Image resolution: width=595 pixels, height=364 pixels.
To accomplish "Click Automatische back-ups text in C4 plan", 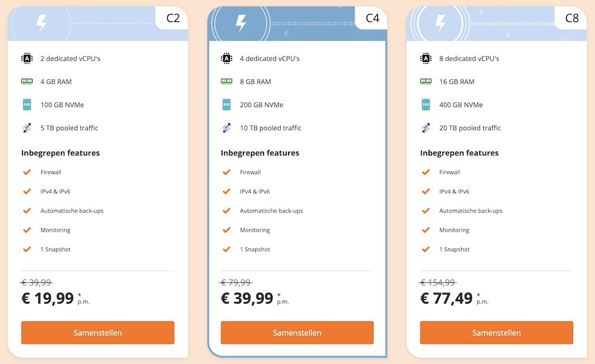I will click(271, 211).
